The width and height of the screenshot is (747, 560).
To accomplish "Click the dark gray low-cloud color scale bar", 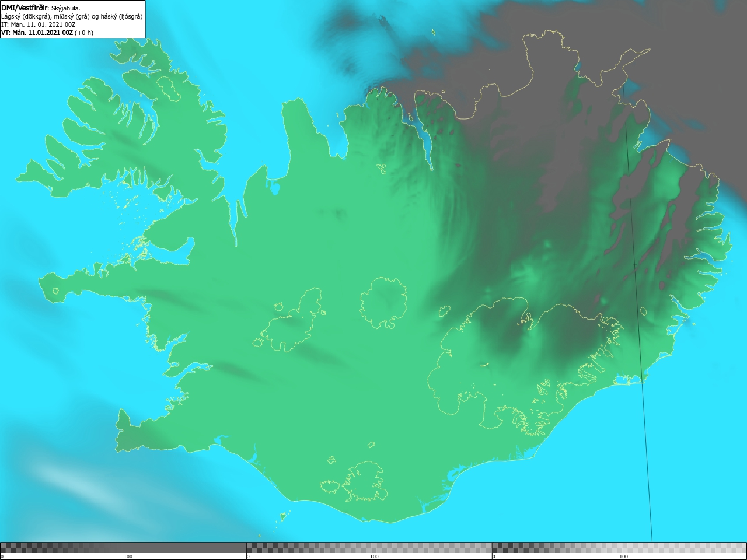I will click(x=123, y=548).
